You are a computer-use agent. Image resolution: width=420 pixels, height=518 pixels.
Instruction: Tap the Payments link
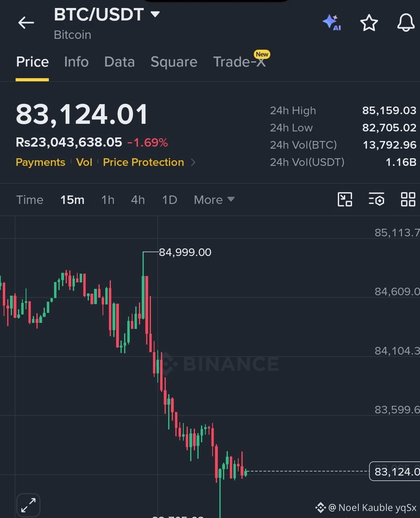click(40, 162)
